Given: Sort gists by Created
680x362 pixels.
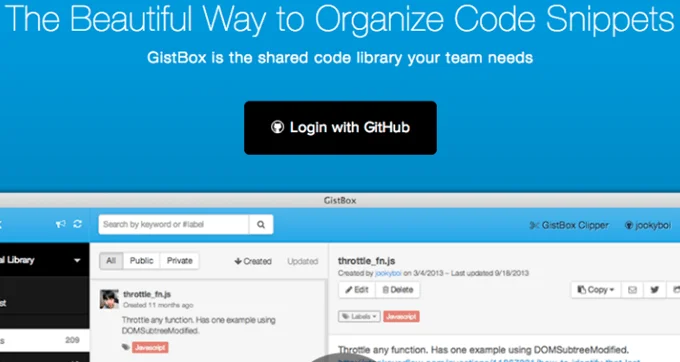Looking at the screenshot, I should 253,261.
